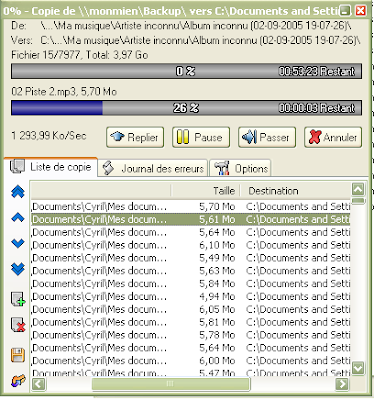Load a copy list from folder icon
This screenshot has height=400, width=374.
pos(18,380)
